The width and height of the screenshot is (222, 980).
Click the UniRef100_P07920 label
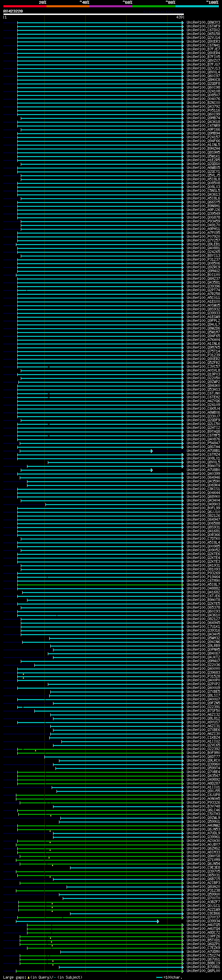point(203,236)
